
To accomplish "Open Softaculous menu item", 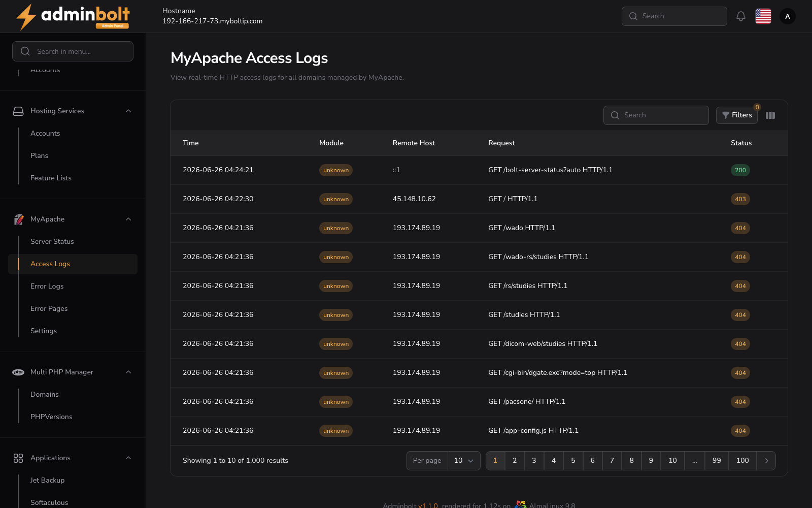I will pos(49,502).
